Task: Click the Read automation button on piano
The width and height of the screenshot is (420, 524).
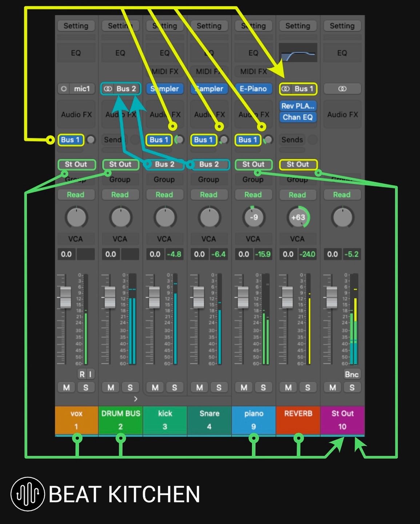Action: pyautogui.click(x=253, y=195)
